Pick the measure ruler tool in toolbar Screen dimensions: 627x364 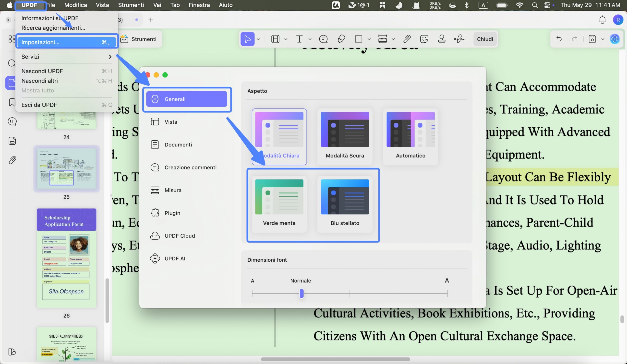tap(382, 39)
